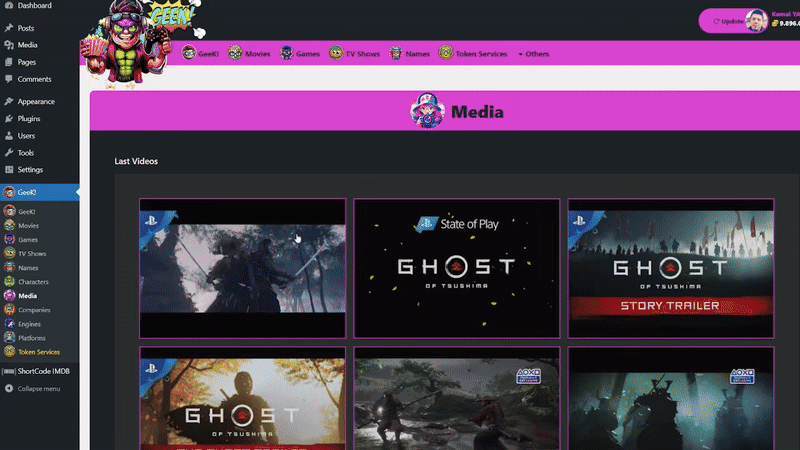
Task: Click the Appearance brush icon
Action: [x=9, y=102]
